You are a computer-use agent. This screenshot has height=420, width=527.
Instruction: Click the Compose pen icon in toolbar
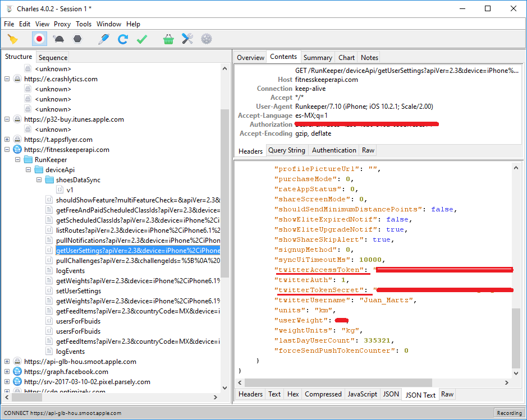[103, 39]
